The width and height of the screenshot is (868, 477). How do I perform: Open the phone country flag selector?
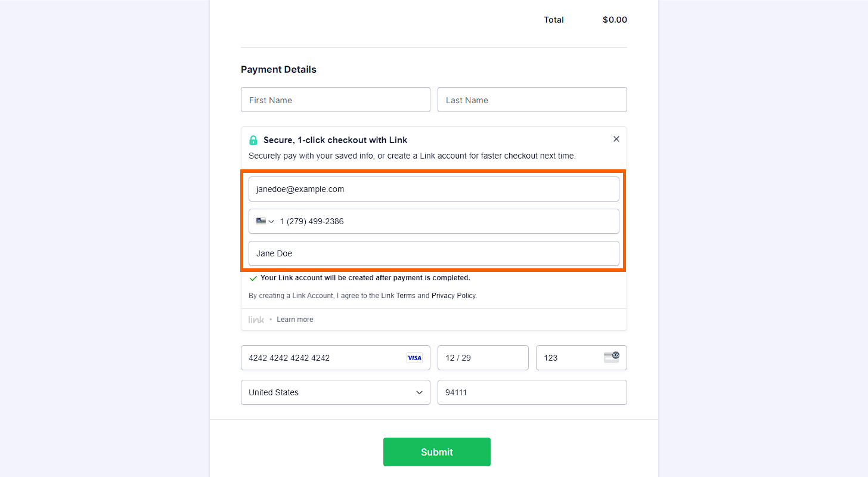click(x=265, y=221)
